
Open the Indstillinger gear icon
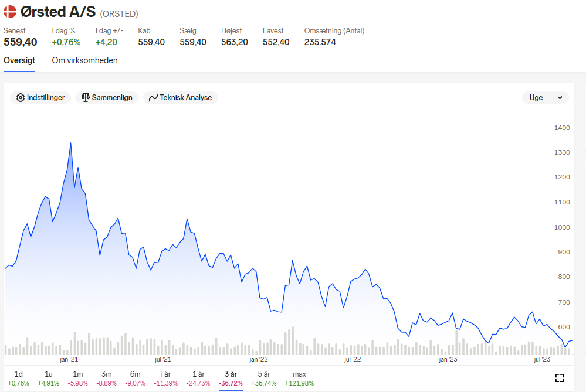click(x=20, y=98)
